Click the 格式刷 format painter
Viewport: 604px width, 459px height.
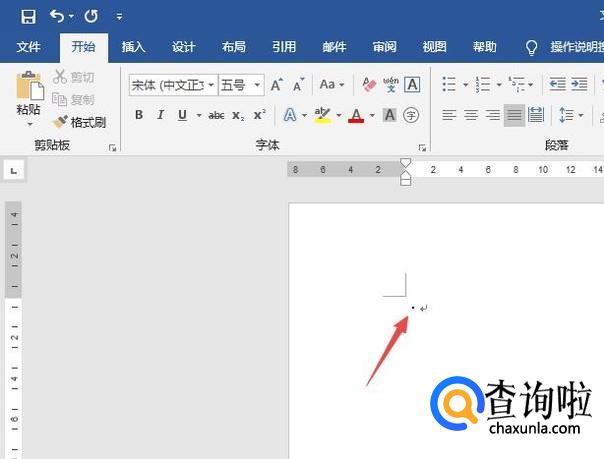[79, 122]
